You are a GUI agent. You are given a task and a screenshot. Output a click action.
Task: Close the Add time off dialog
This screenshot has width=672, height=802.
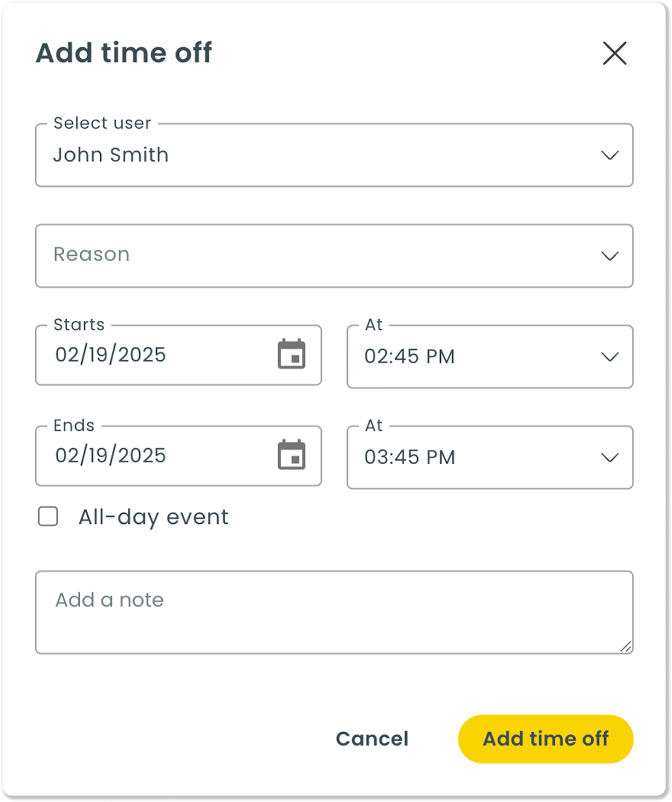tap(614, 53)
